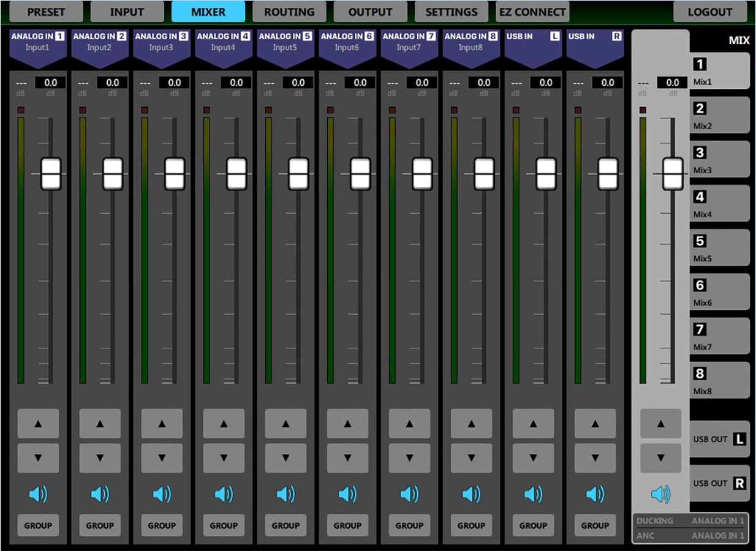Click the USB IN R channel header
Image resolution: width=756 pixels, height=551 pixels.
click(x=595, y=48)
